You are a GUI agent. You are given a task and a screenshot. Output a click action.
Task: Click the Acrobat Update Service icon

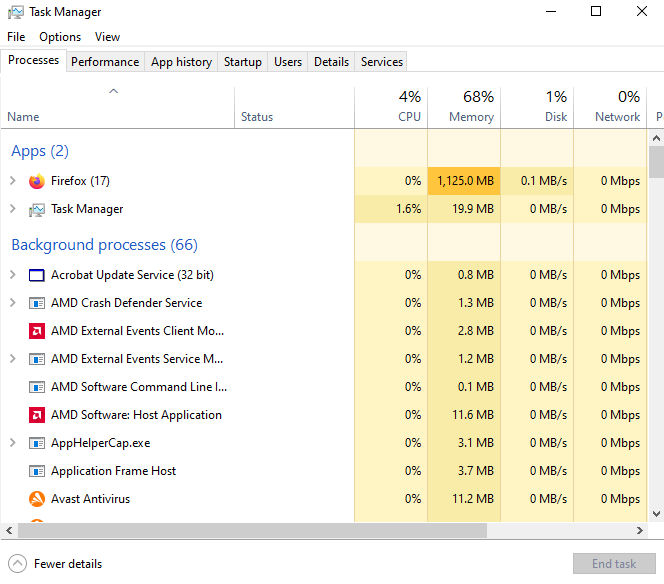37,275
